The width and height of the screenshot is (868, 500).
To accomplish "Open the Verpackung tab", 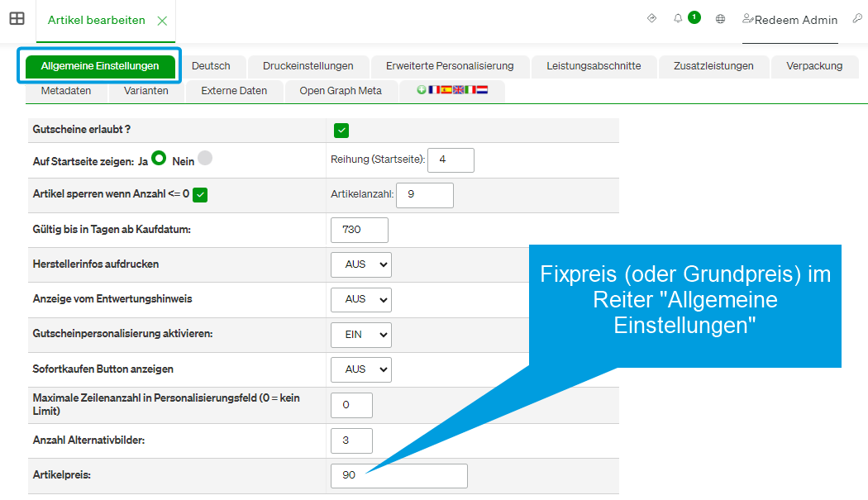I will (x=814, y=66).
